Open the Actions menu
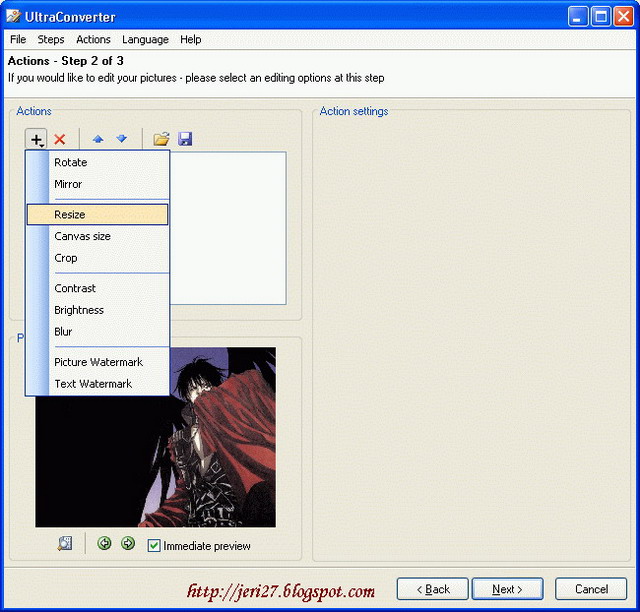The height and width of the screenshot is (612, 640). click(93, 40)
